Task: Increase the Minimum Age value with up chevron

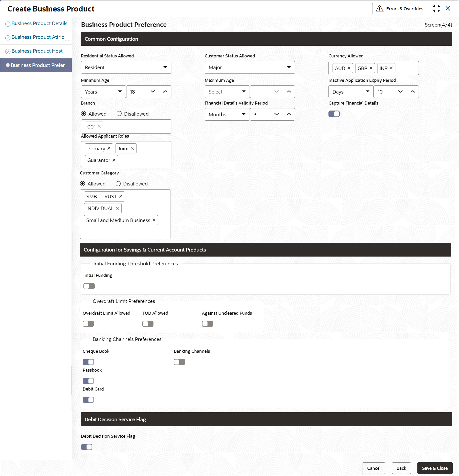Action: click(x=165, y=92)
